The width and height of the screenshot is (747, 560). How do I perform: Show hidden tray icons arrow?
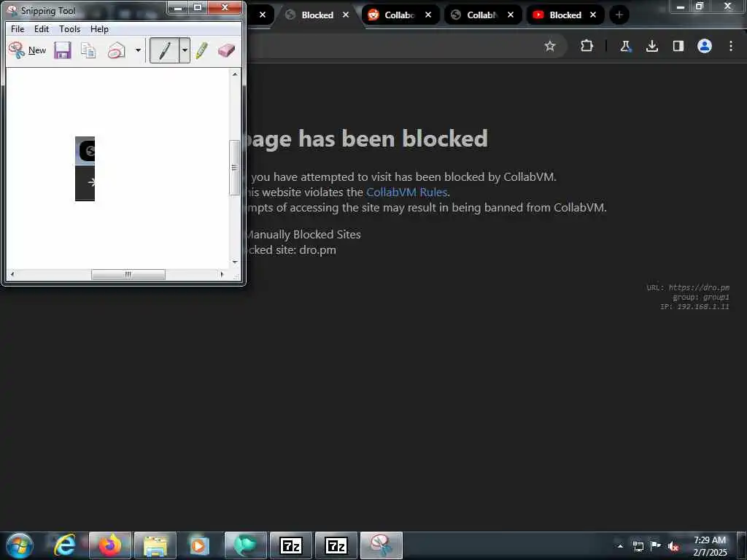[620, 546]
